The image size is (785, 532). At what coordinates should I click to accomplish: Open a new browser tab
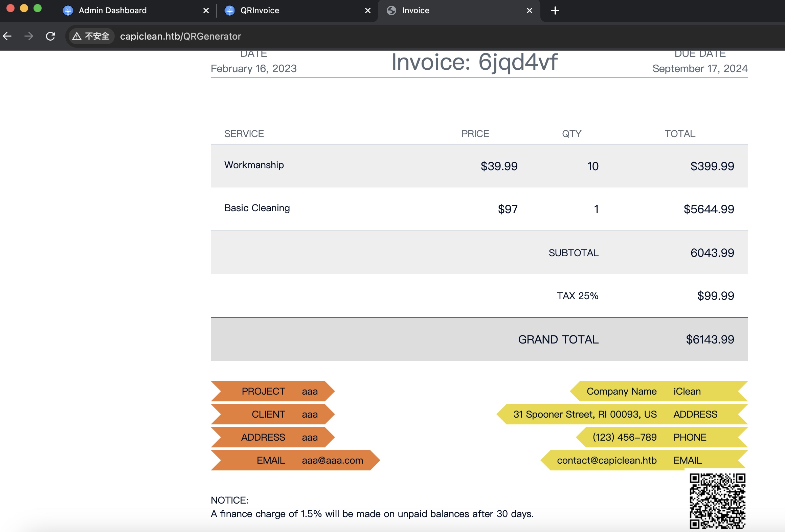tap(555, 10)
